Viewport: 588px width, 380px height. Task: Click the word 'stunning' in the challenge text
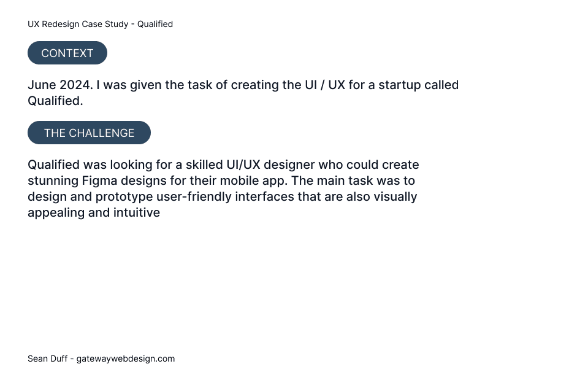click(x=53, y=181)
